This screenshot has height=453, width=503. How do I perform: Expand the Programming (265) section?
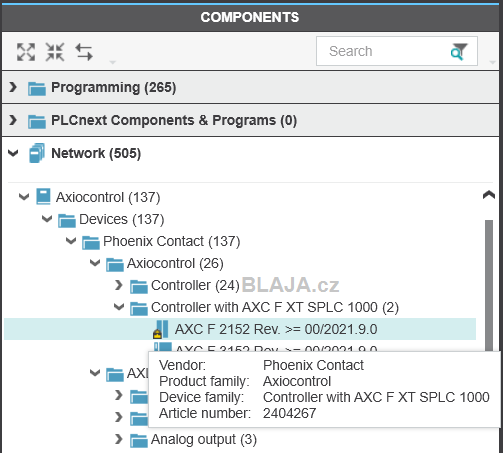click(13, 87)
